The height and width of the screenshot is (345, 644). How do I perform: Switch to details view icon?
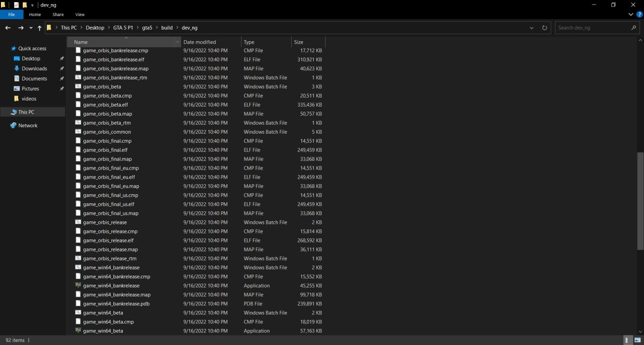[628, 340]
